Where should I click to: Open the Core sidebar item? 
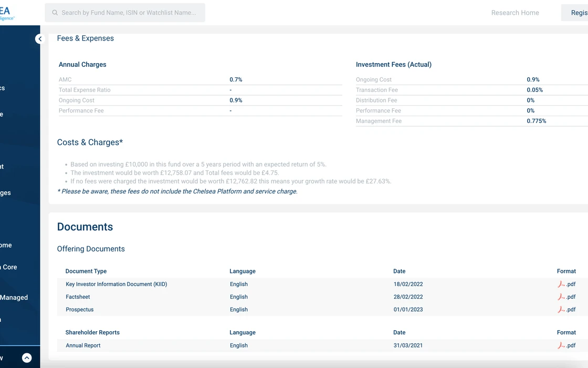click(9, 267)
